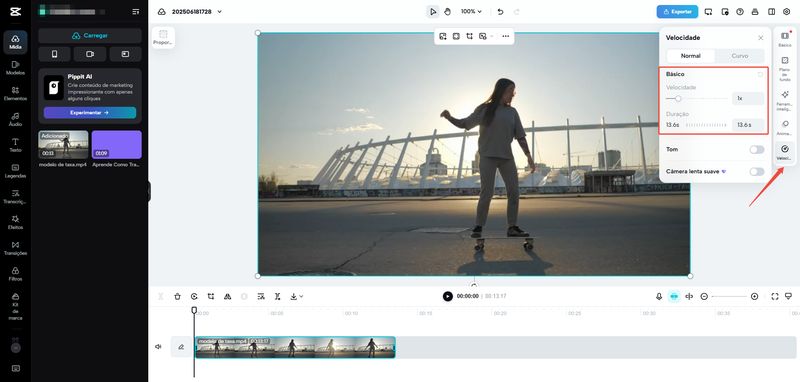Open the settings gear icon
Viewport: 800px width, 382px height.
[786, 11]
